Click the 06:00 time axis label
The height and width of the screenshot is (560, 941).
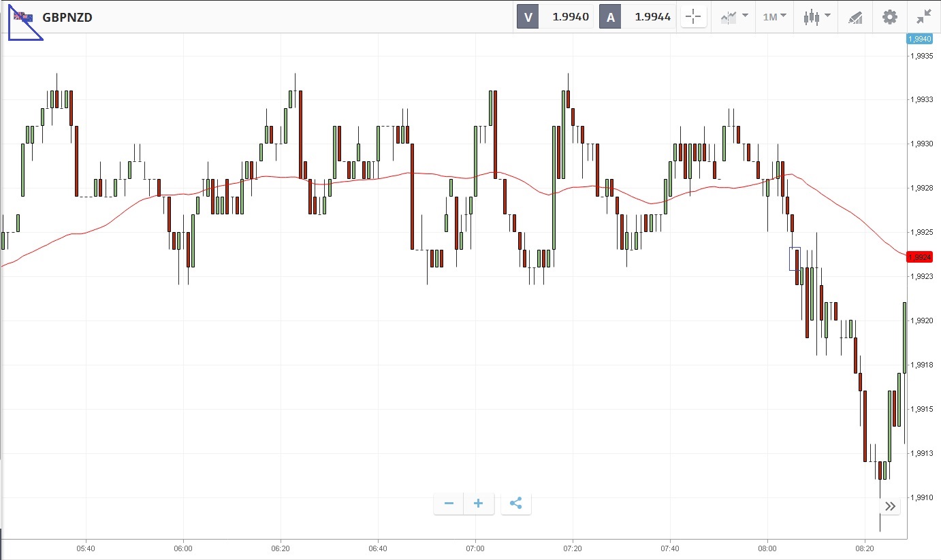tap(183, 548)
